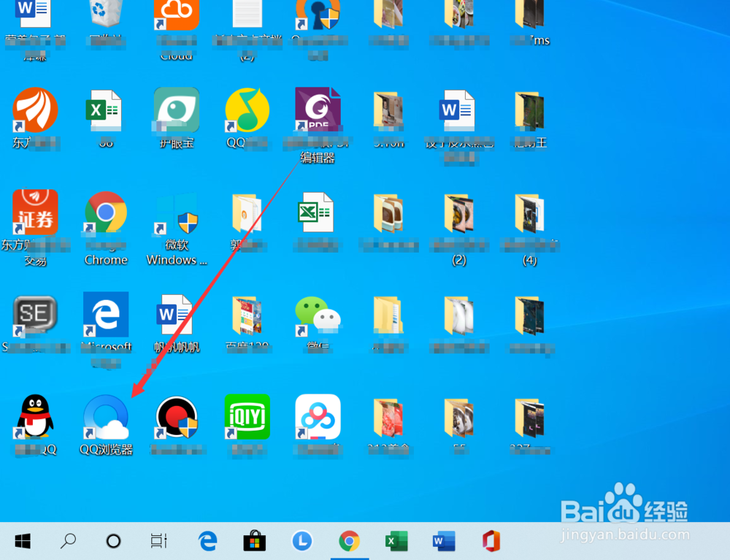Activate Cortana circle on taskbar

coord(114,541)
